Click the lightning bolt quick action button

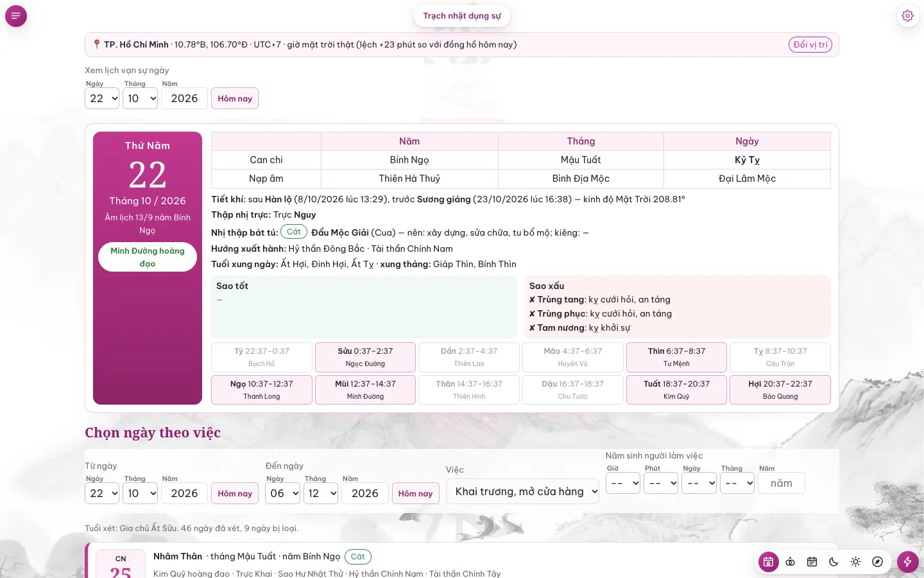click(x=908, y=562)
